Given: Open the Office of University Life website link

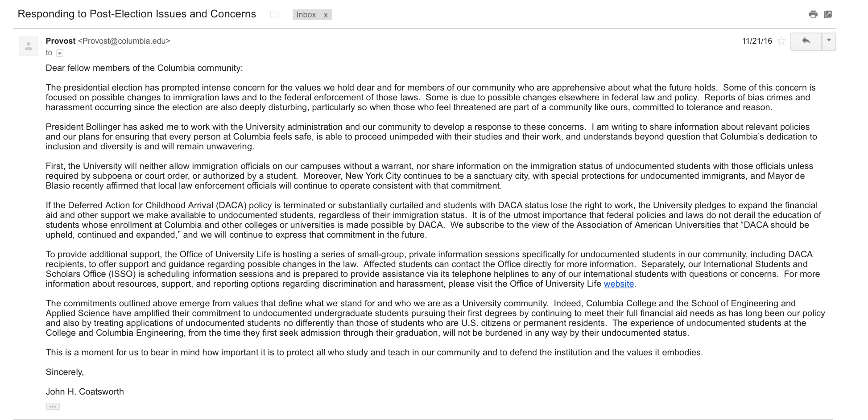Looking at the screenshot, I should pyautogui.click(x=619, y=284).
